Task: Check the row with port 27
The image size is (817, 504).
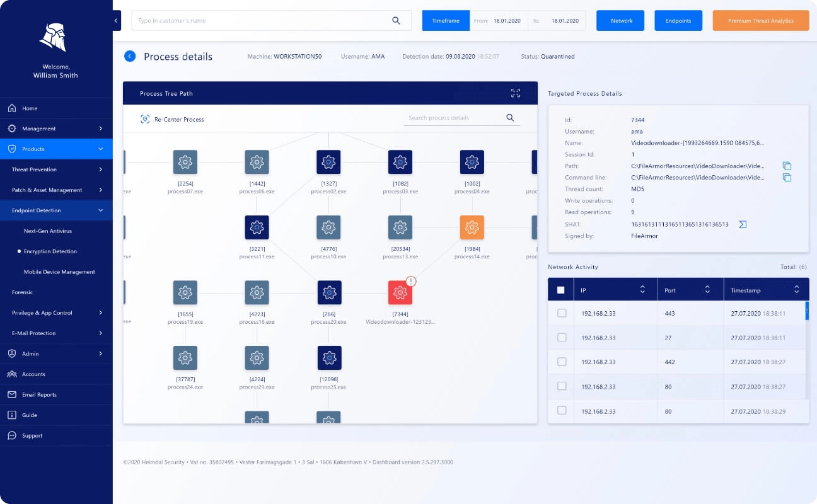Action: pyautogui.click(x=560, y=338)
